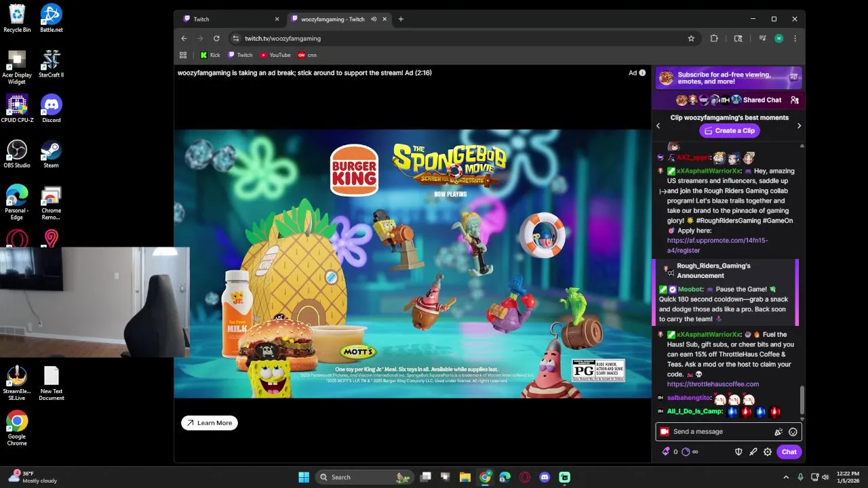Image resolution: width=868 pixels, height=488 pixels.
Task: Click the Subscribe for ad-free viewing banner
Action: [x=728, y=78]
